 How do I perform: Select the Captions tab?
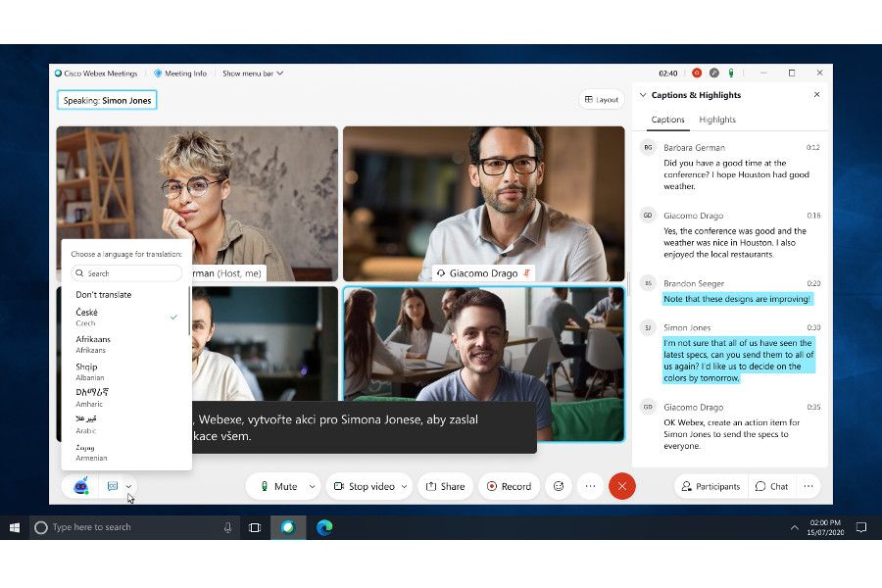[x=666, y=119]
